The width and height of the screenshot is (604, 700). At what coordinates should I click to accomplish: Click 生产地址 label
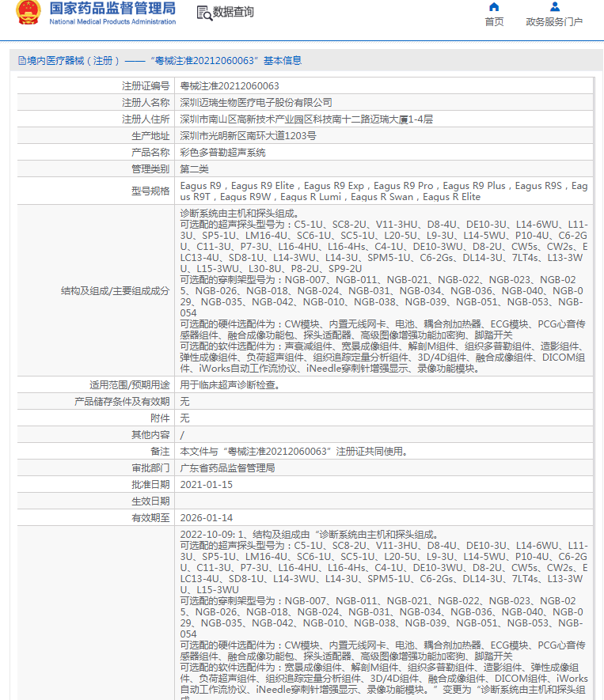coord(150,136)
